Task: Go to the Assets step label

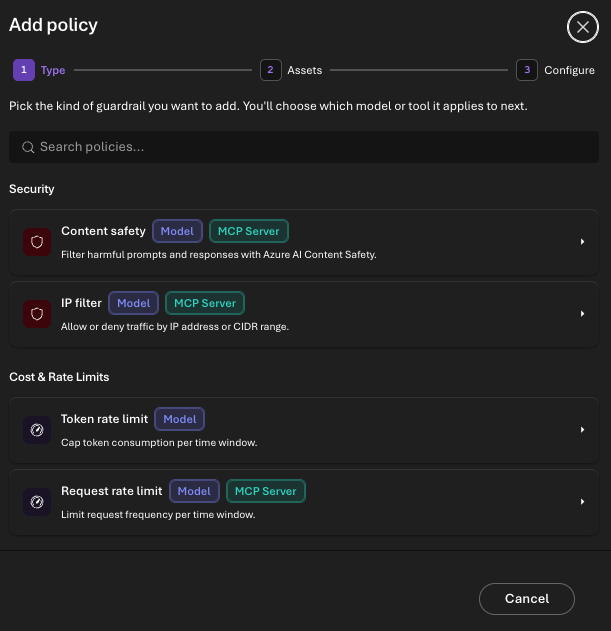Action: pyautogui.click(x=305, y=70)
